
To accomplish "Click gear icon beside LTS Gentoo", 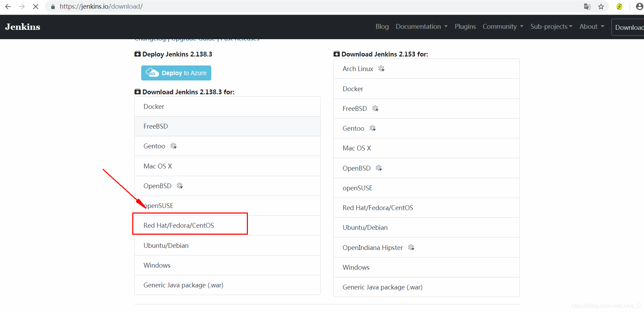I will (x=173, y=146).
